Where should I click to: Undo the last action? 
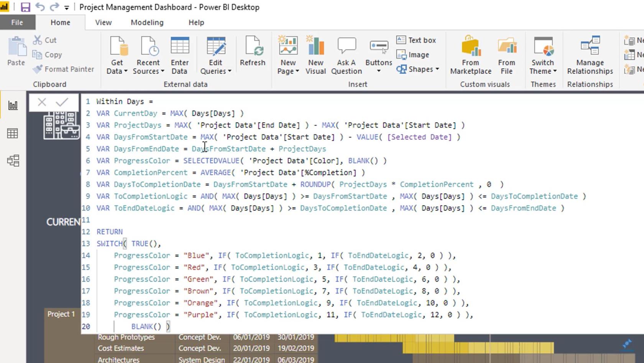click(x=40, y=7)
